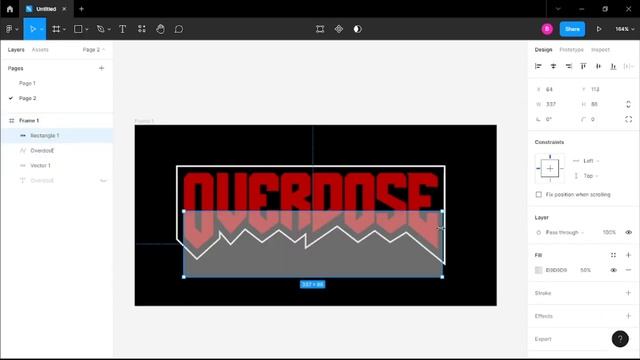
Task: Select the Hand tool
Action: click(160, 29)
